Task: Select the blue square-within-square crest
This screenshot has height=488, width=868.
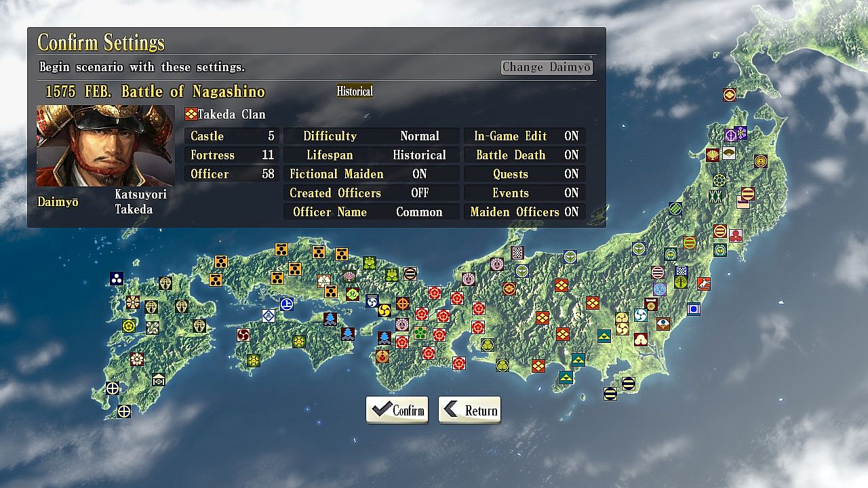Action: click(x=693, y=309)
